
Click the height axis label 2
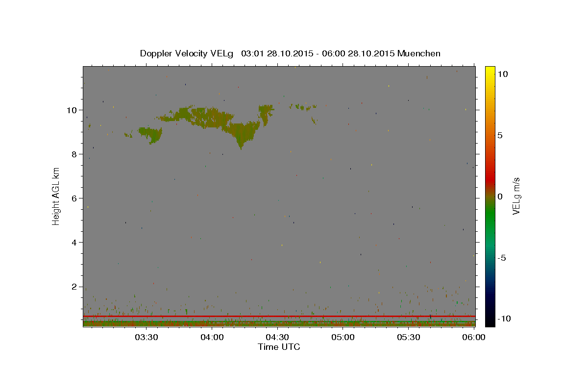point(74,287)
